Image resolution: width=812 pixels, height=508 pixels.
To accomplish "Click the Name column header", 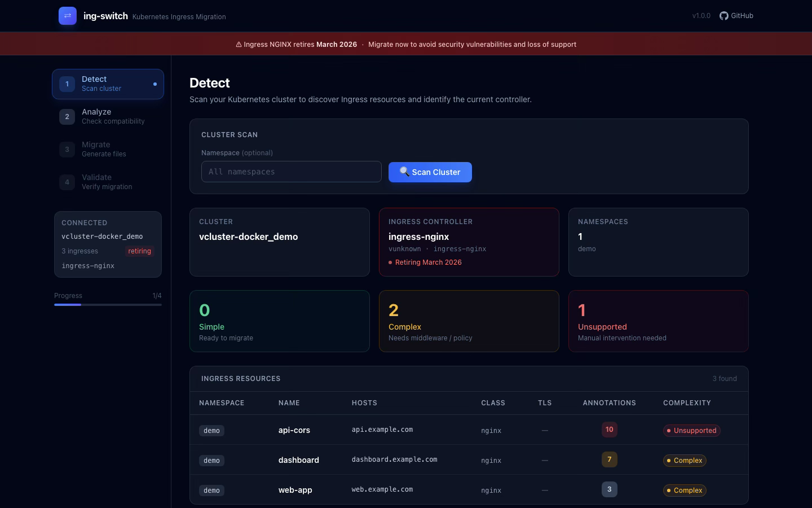I will tap(289, 403).
